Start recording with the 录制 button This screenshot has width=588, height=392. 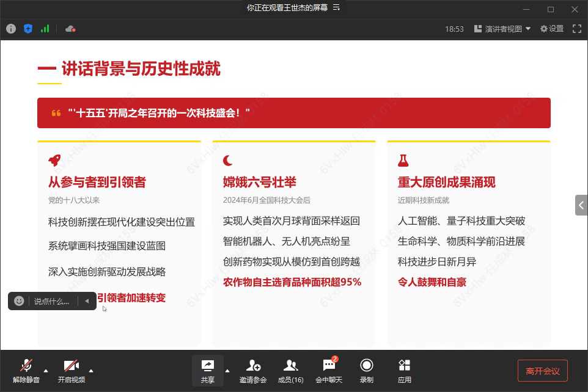click(366, 371)
